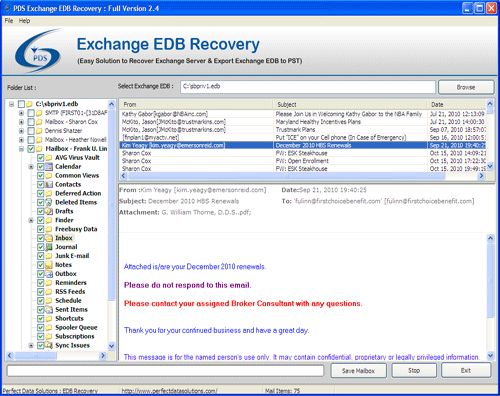The image size is (500, 396).
Task: Click the C:\sbpriv1.edb root folder icon
Action: [x=29, y=104]
